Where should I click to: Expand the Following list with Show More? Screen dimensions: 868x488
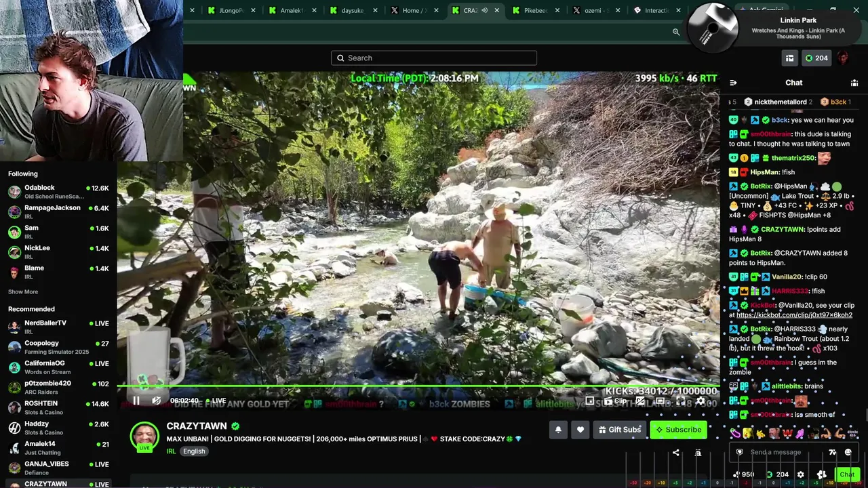coord(23,292)
